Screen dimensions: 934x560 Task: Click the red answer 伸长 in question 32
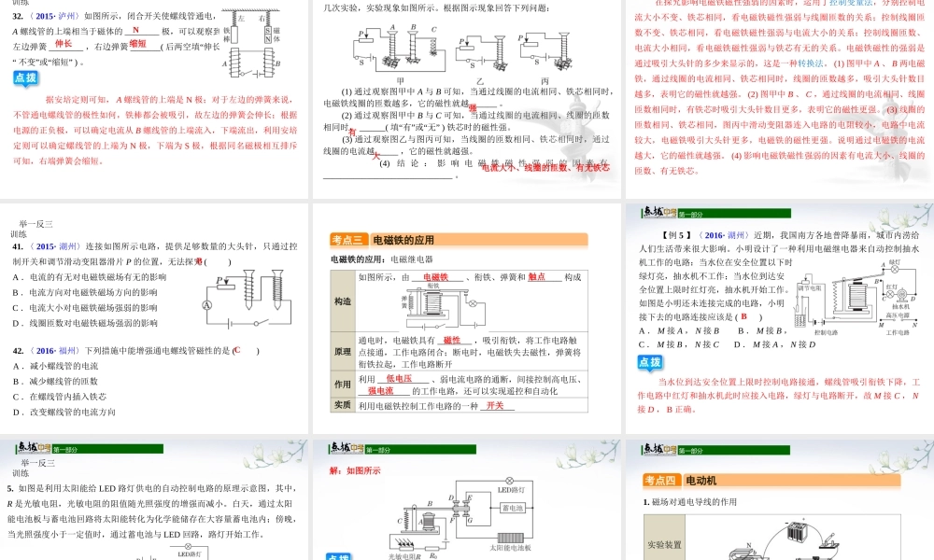(64, 44)
